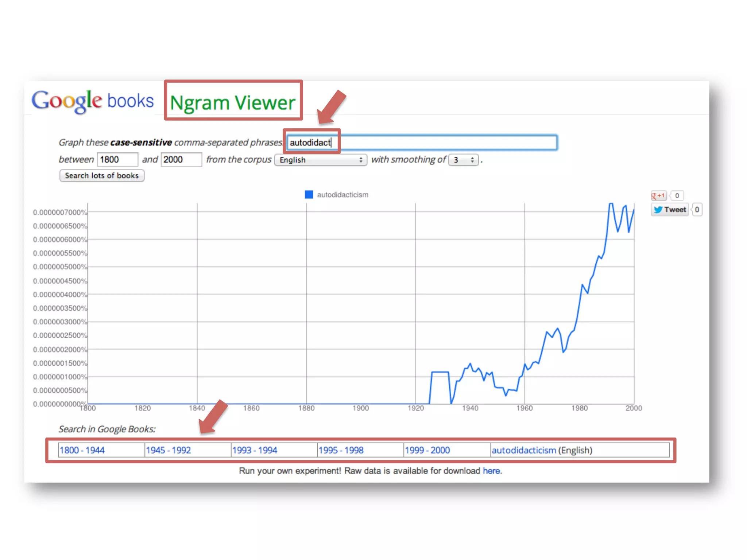
Task: Open the 1995 - 1998 books link
Action: point(341,450)
